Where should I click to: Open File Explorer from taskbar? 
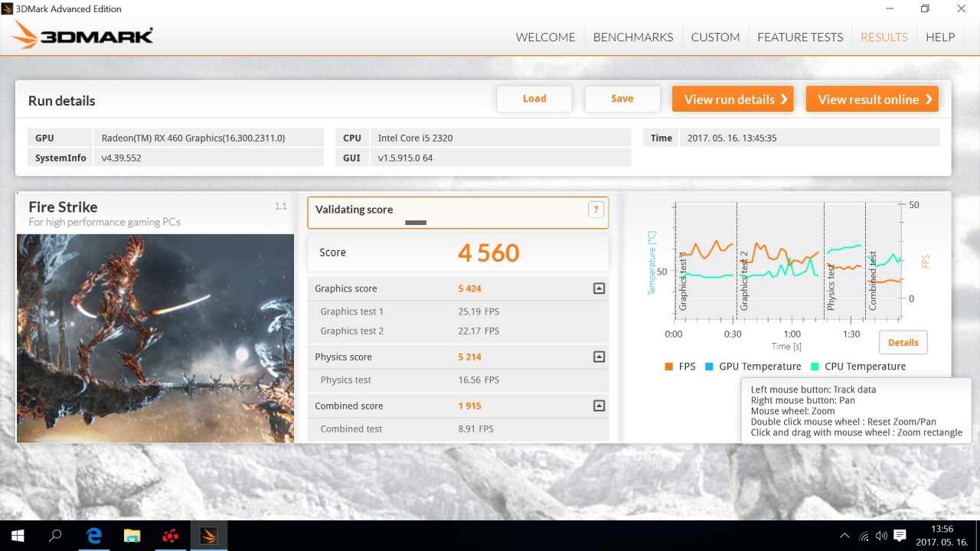click(x=132, y=536)
